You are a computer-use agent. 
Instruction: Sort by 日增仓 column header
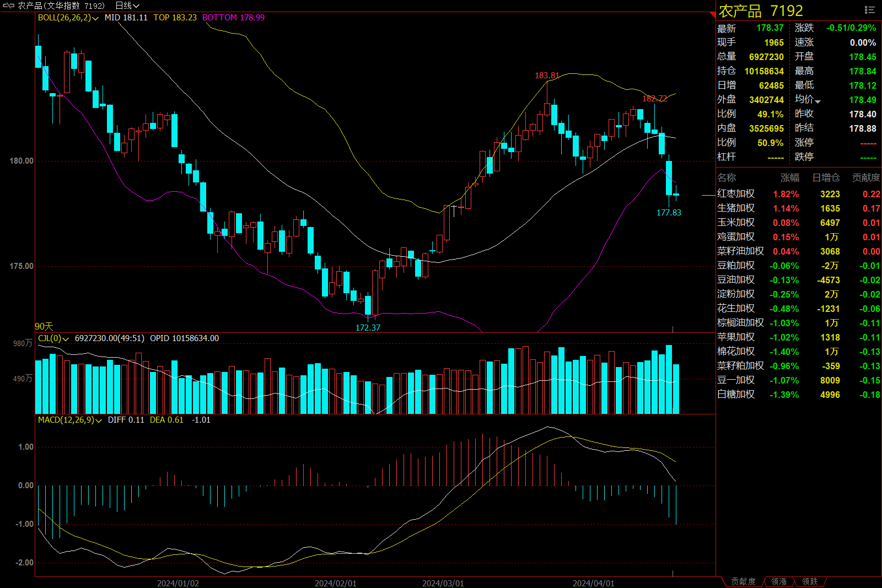826,177
